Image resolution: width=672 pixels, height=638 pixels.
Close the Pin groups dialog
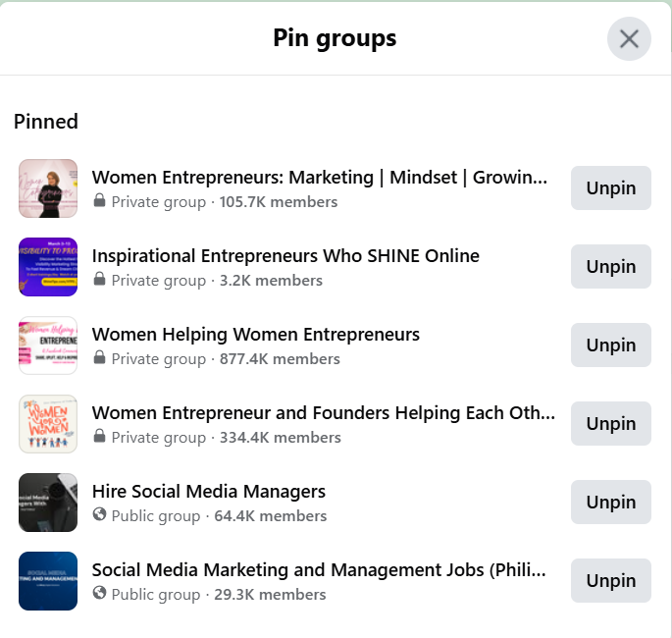(629, 39)
